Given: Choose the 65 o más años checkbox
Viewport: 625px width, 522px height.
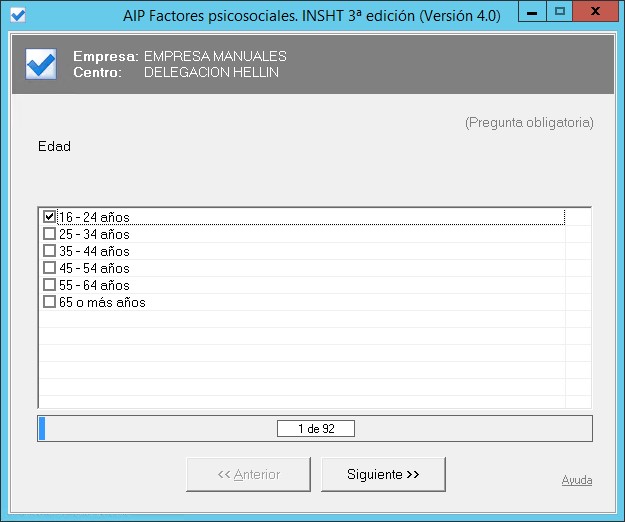Looking at the screenshot, I should click(x=49, y=302).
